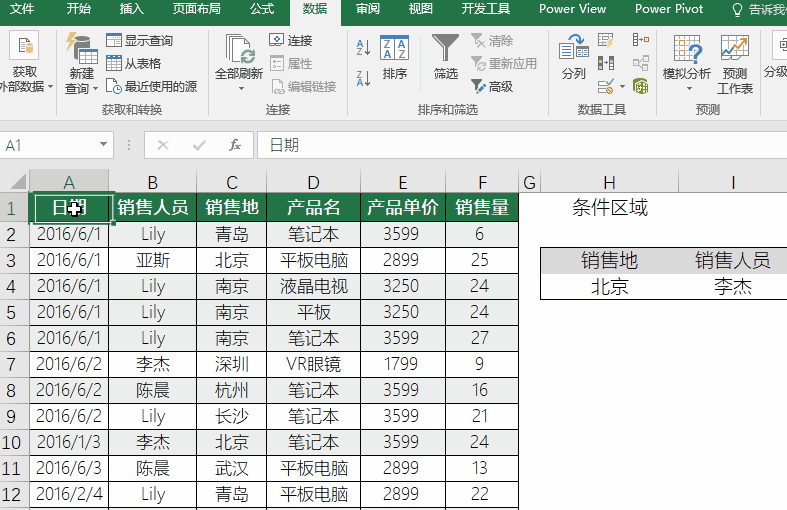Expand the data validation dropdown arrow
The height and width of the screenshot is (510, 787).
622,86
